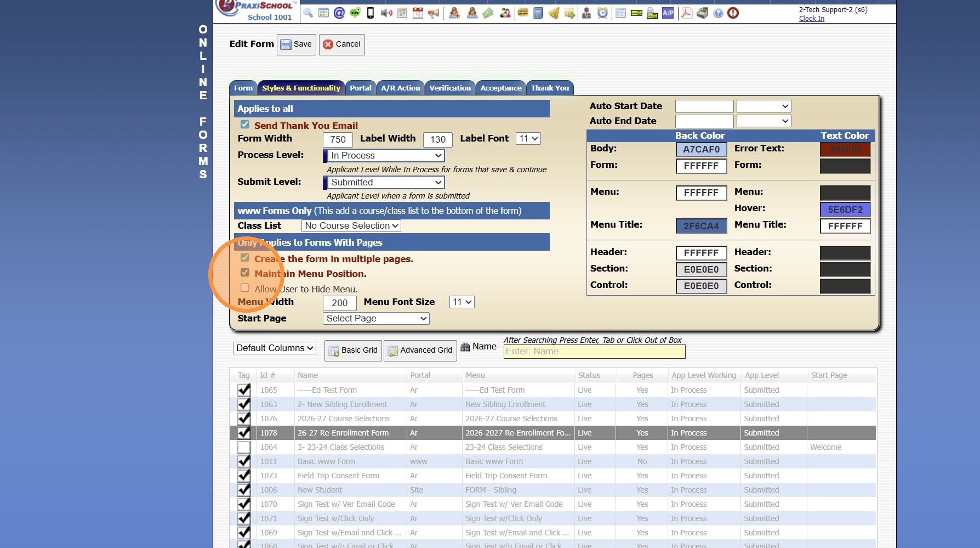Click the PDF document icon
980x548 pixels.
pyautogui.click(x=686, y=13)
